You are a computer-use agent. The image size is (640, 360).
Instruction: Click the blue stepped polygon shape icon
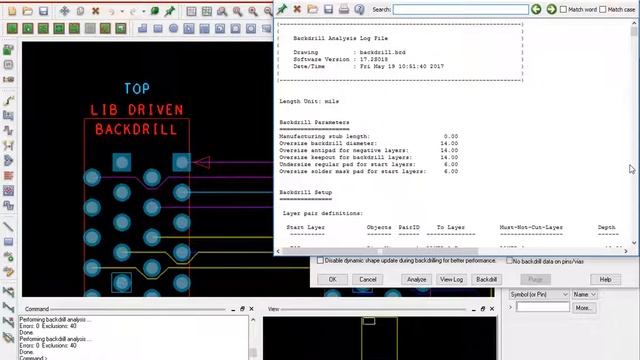142,28
